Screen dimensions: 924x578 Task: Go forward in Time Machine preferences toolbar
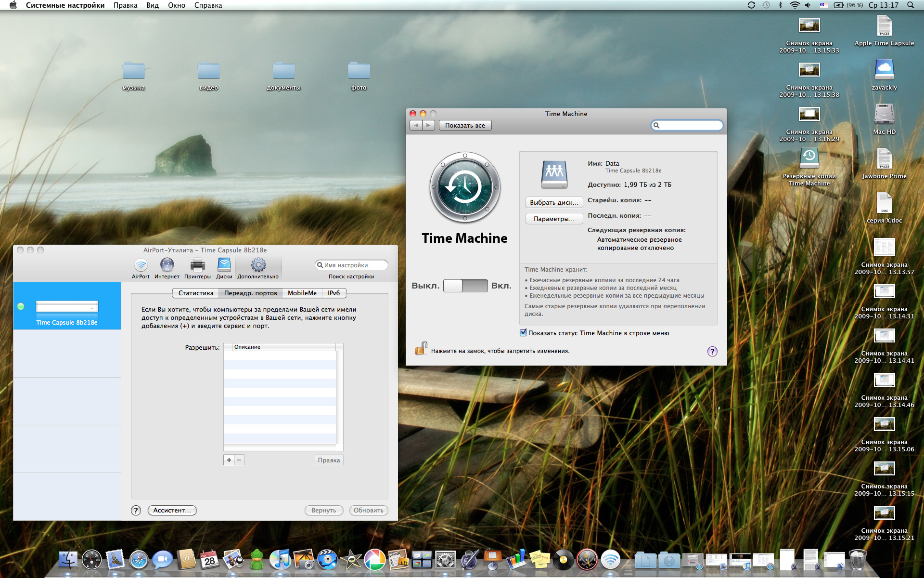(x=428, y=125)
